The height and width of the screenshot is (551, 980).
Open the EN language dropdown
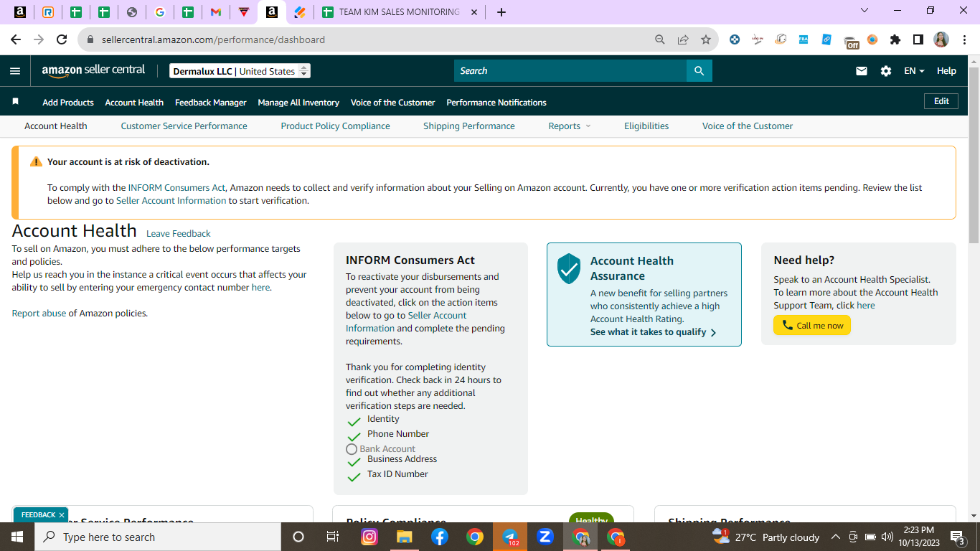(914, 71)
